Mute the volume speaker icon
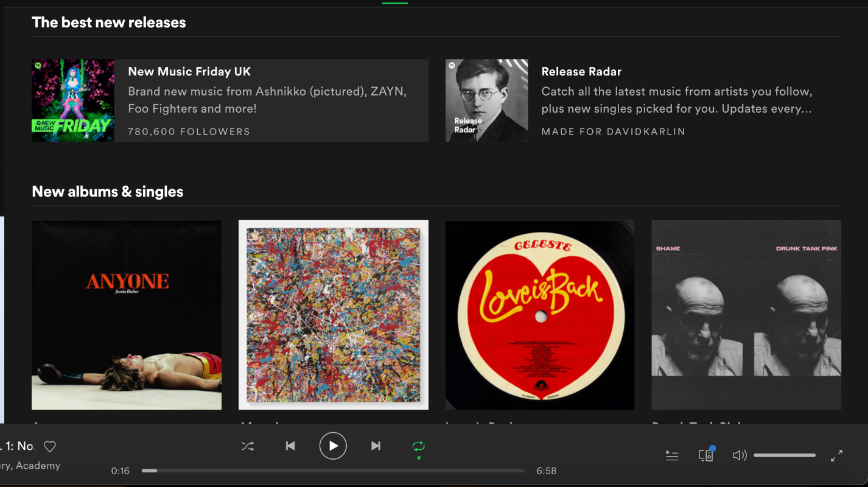868x487 pixels. [x=739, y=455]
